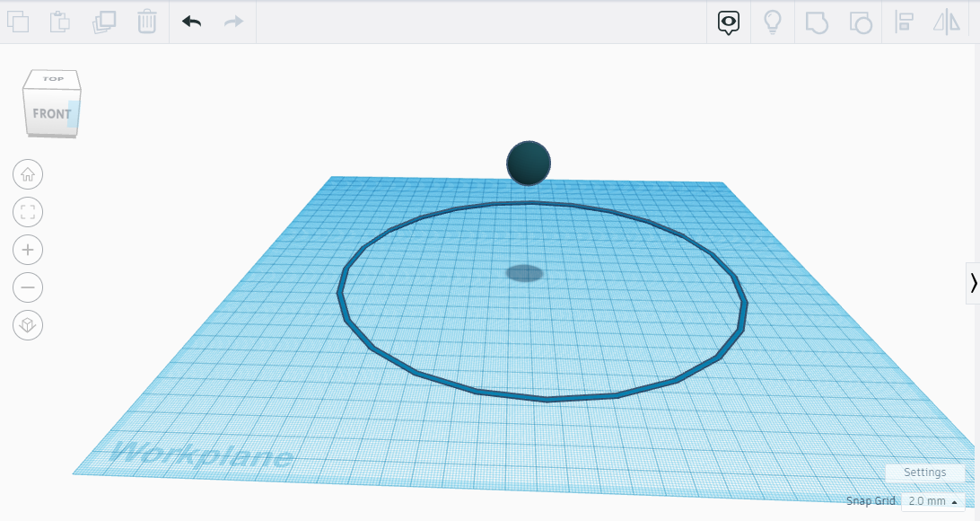Switch to orthographic view cube icon
The width and height of the screenshot is (980, 521).
click(x=28, y=325)
